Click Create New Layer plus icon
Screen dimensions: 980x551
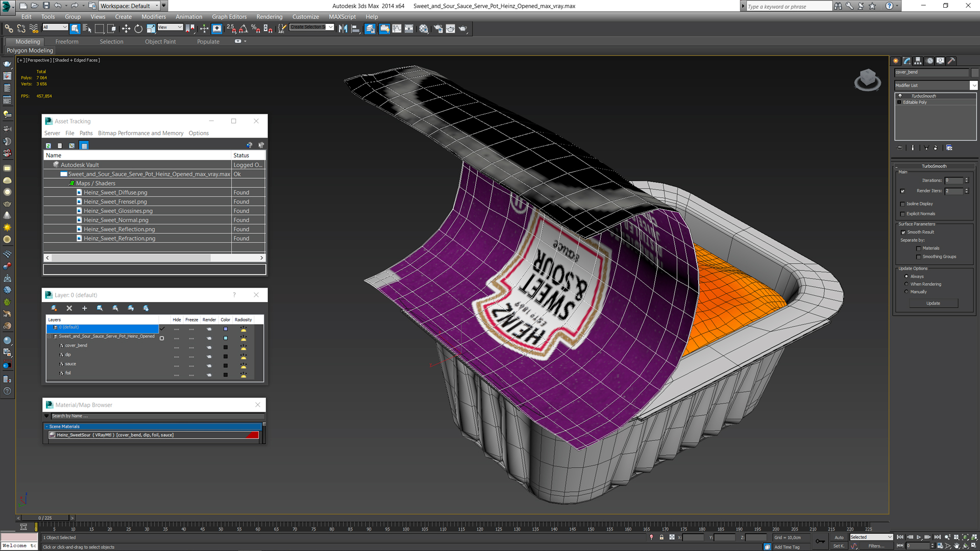pyautogui.click(x=85, y=308)
